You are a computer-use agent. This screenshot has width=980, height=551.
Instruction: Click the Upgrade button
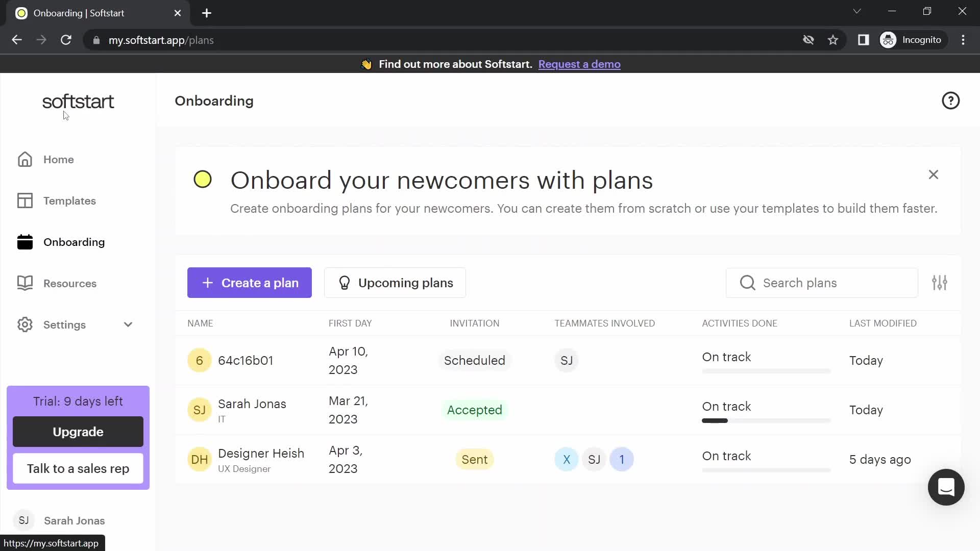click(78, 432)
